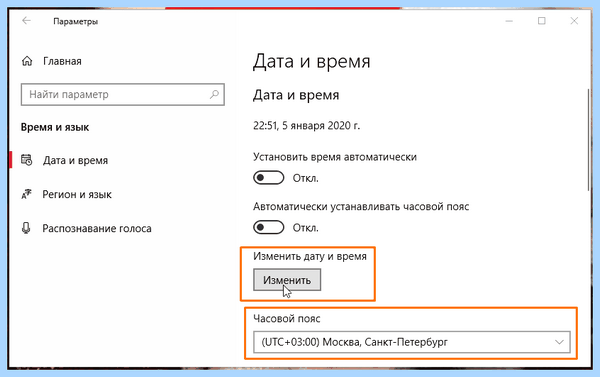Click the vertical scrollbar thumb
600x377 pixels.
(589, 140)
